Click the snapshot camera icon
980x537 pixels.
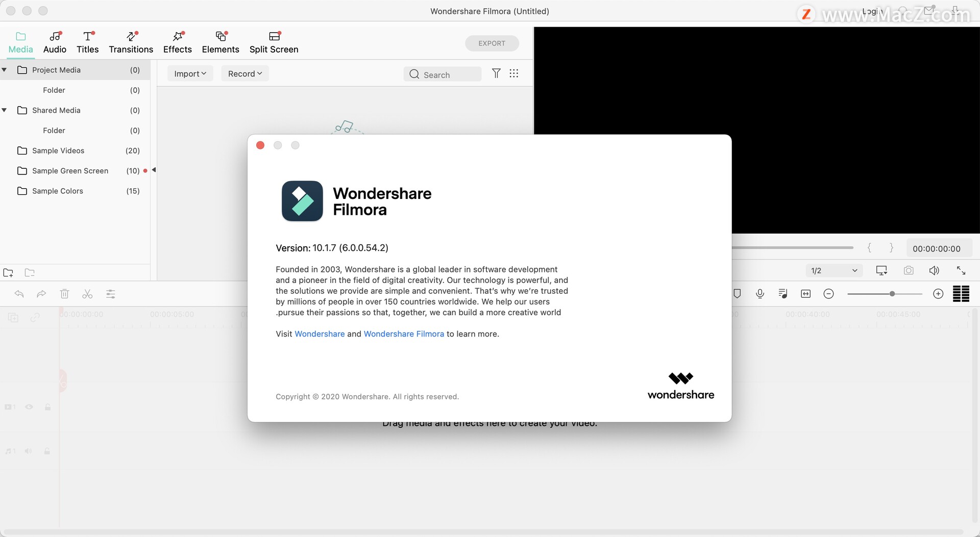coord(909,270)
